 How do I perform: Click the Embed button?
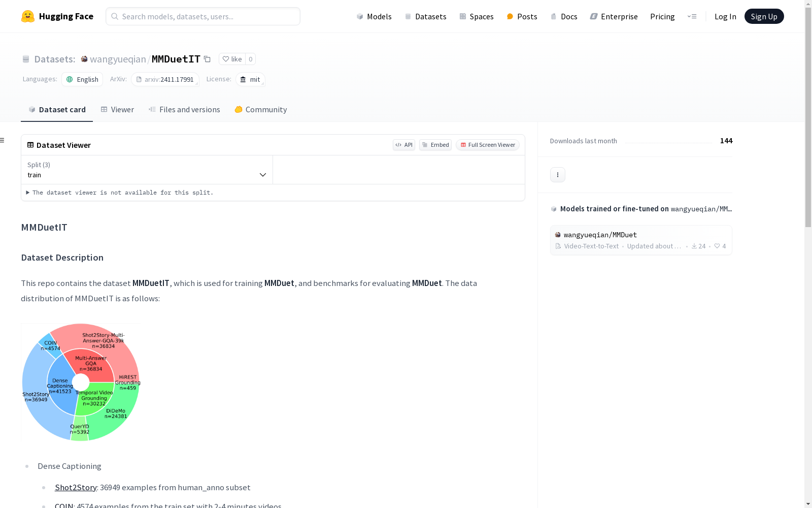(435, 145)
